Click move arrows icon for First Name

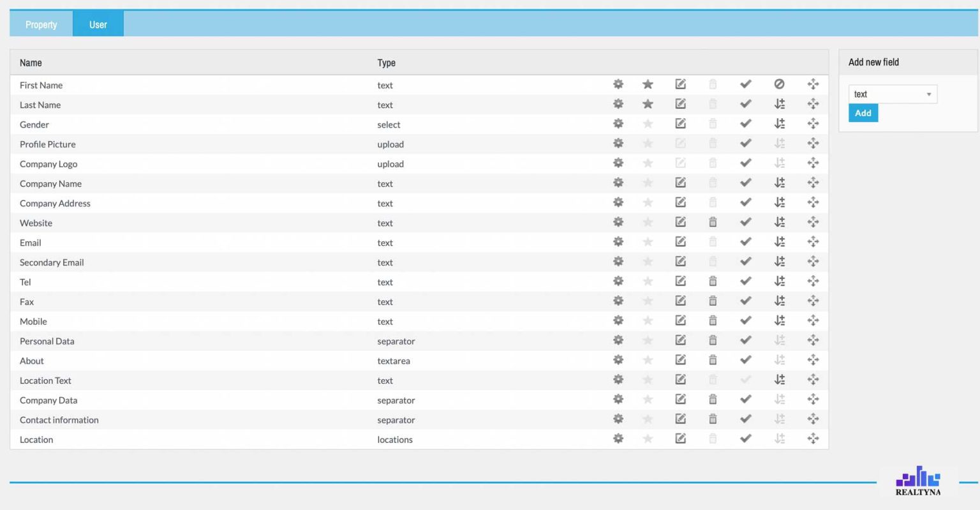tap(813, 84)
